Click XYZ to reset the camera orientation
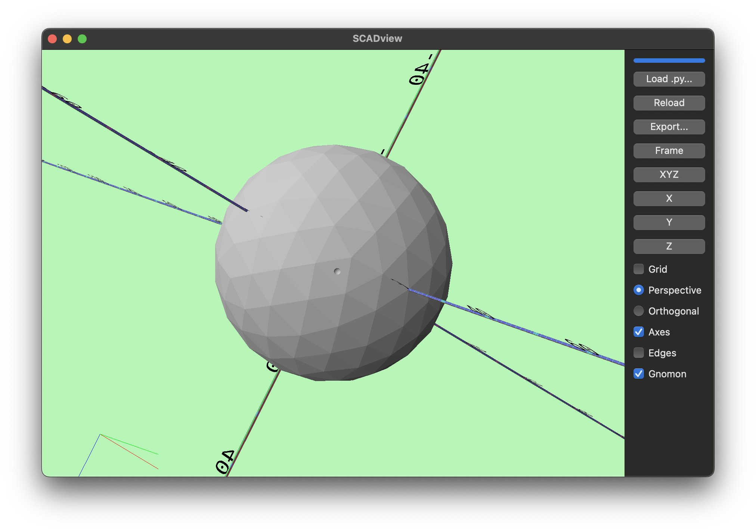The width and height of the screenshot is (756, 532). coord(669,174)
